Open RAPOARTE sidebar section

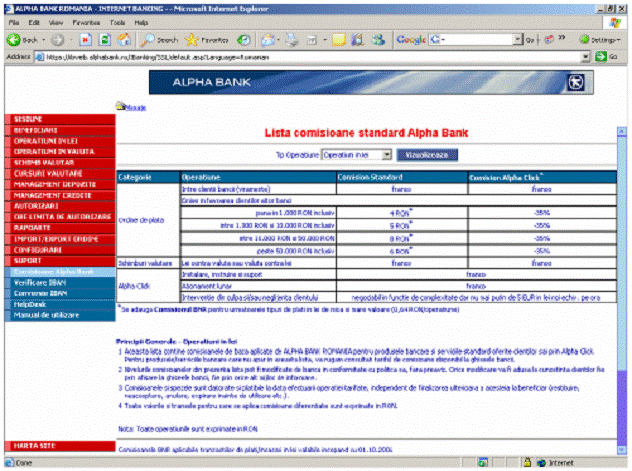[60, 228]
